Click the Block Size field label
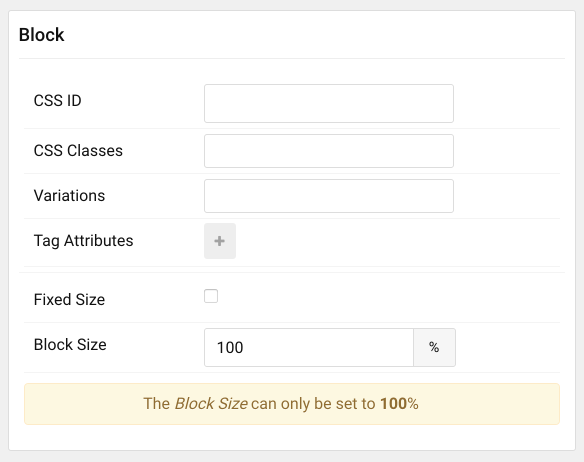 (x=70, y=345)
